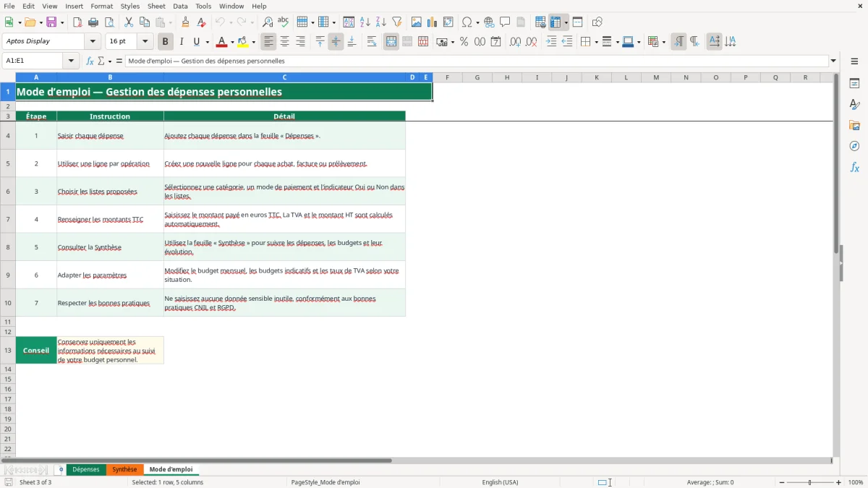This screenshot has width=868, height=488.
Task: Select the Clone Formatting paintbrush
Action: click(186, 22)
